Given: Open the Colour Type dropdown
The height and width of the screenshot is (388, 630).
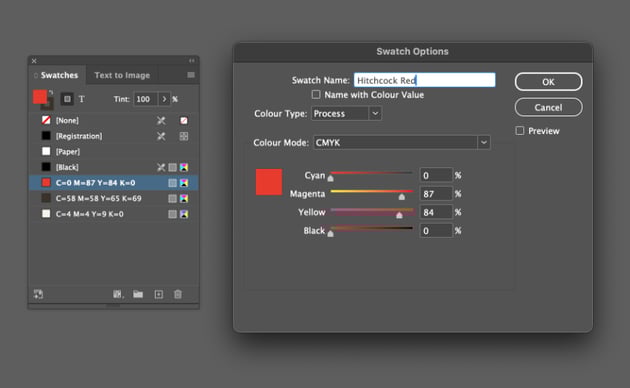Looking at the screenshot, I should (x=346, y=114).
